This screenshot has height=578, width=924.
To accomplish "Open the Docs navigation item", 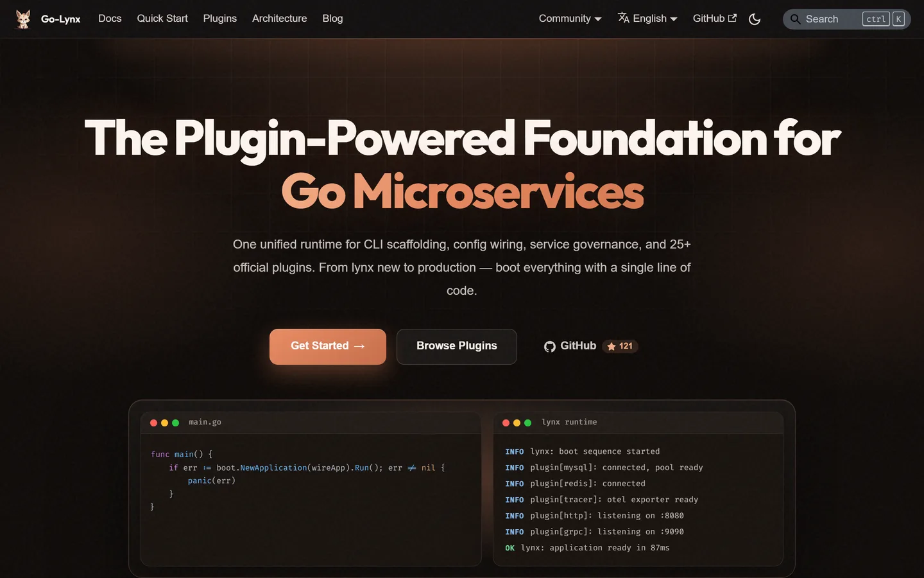I will [110, 19].
